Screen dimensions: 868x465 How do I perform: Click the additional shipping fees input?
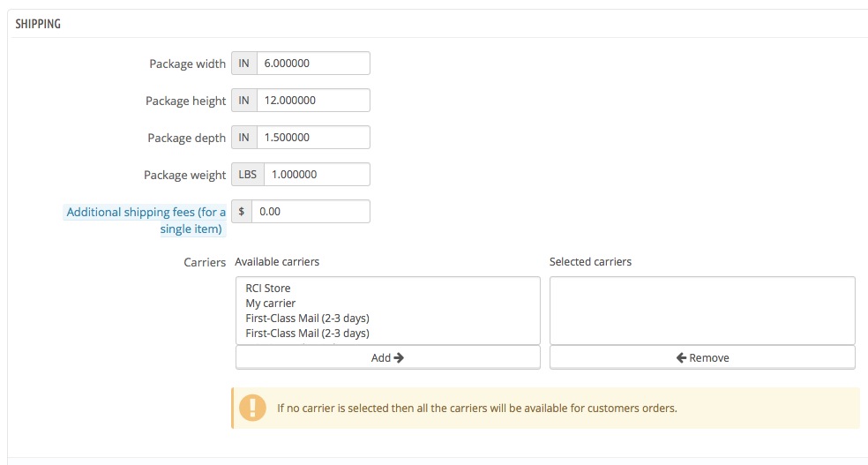tap(310, 212)
